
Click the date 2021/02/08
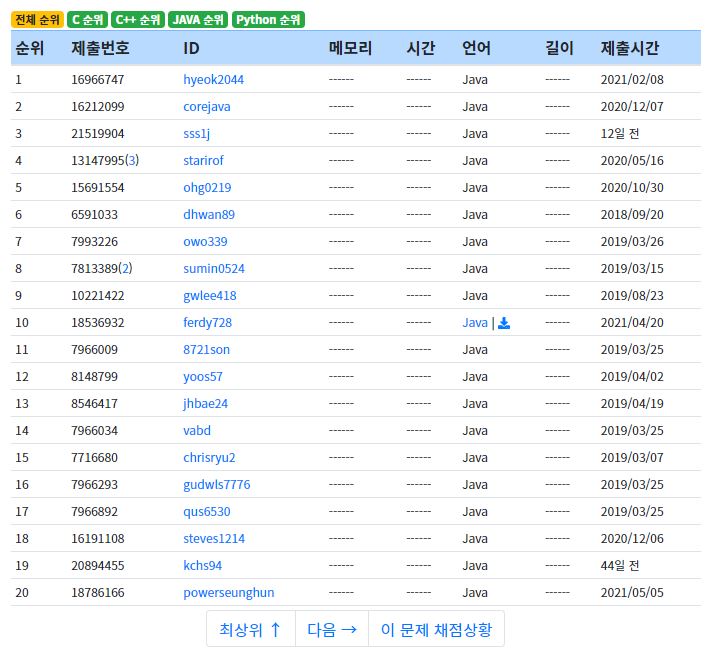click(632, 80)
